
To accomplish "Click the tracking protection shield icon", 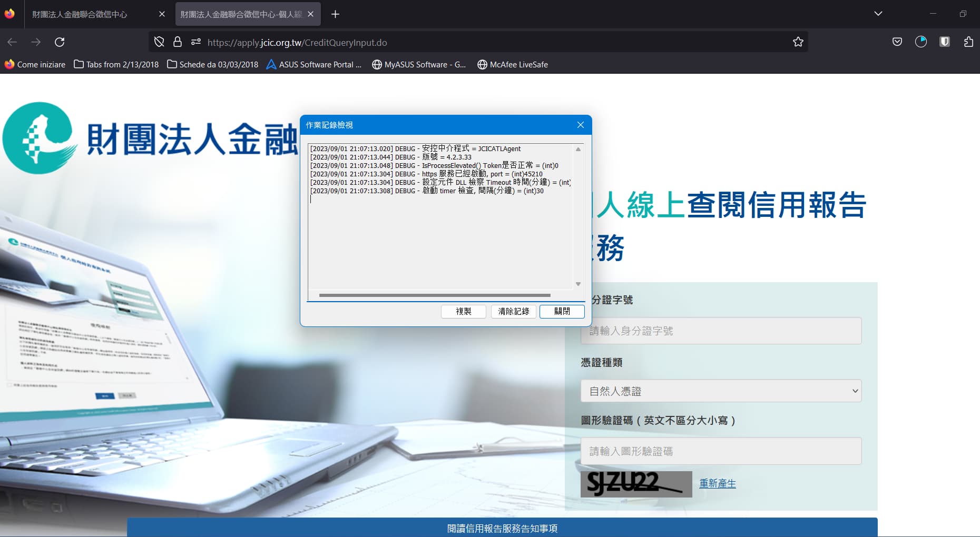I will pos(159,42).
